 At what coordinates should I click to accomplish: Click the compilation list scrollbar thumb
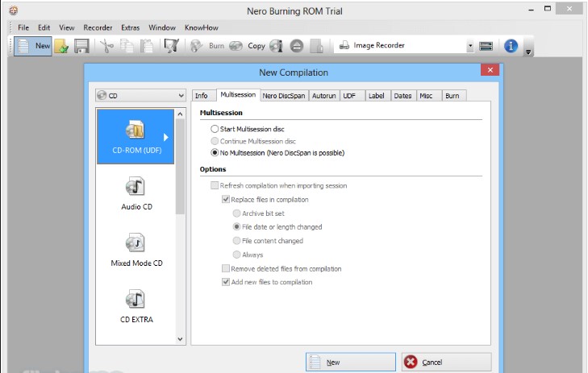tap(181, 167)
